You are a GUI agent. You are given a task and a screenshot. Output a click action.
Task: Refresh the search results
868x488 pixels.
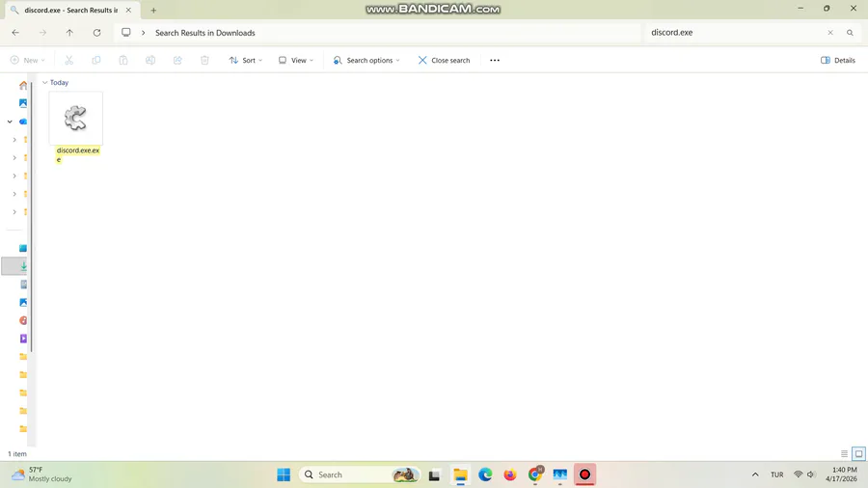pos(96,33)
